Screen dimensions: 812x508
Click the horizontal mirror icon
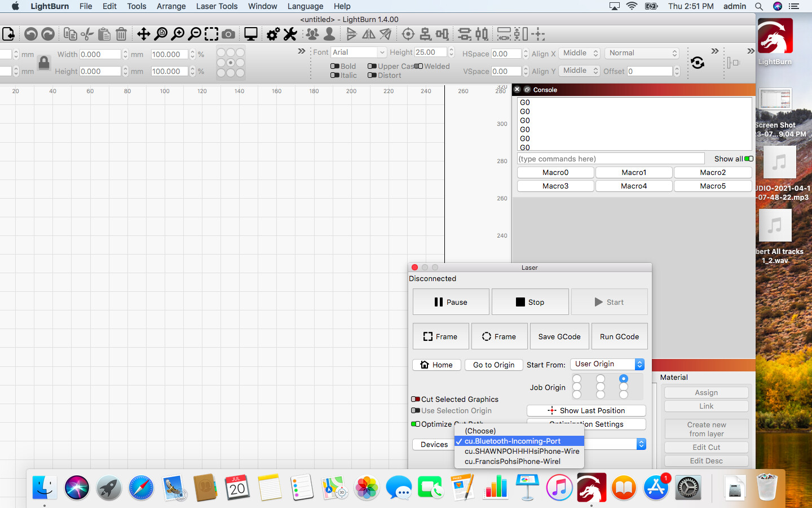(x=368, y=34)
